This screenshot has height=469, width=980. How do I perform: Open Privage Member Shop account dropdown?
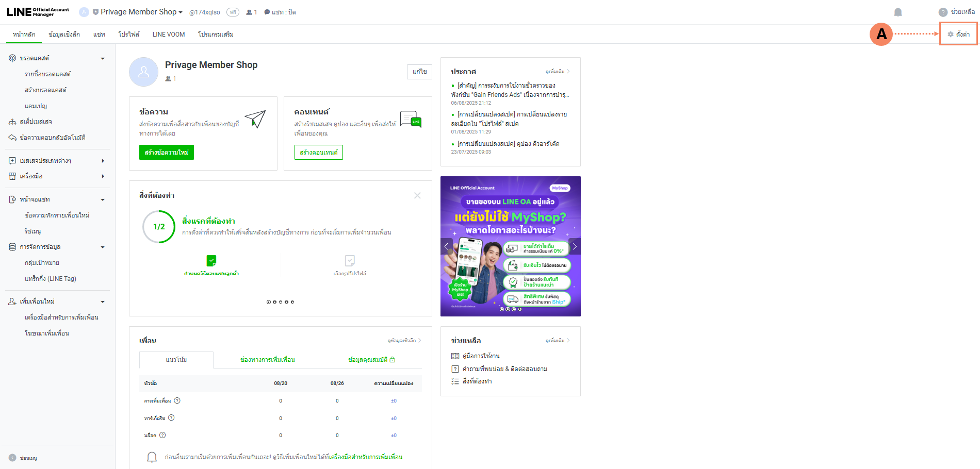[x=138, y=12]
